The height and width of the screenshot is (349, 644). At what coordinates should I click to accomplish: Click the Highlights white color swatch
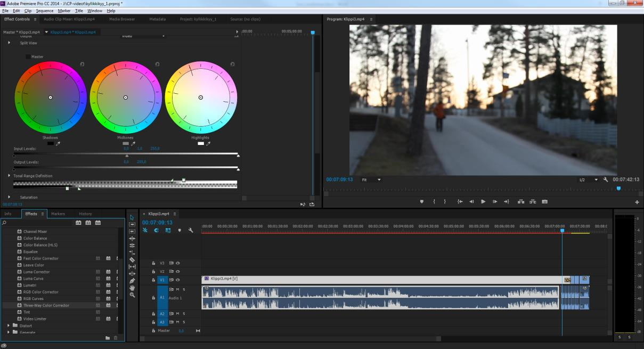pos(201,143)
